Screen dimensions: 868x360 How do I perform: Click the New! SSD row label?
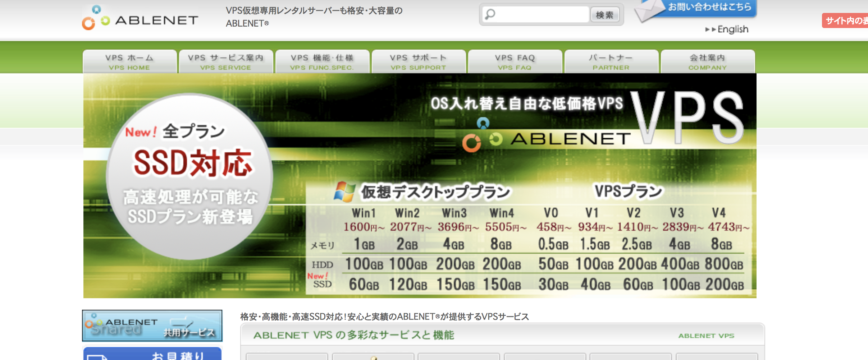320,281
